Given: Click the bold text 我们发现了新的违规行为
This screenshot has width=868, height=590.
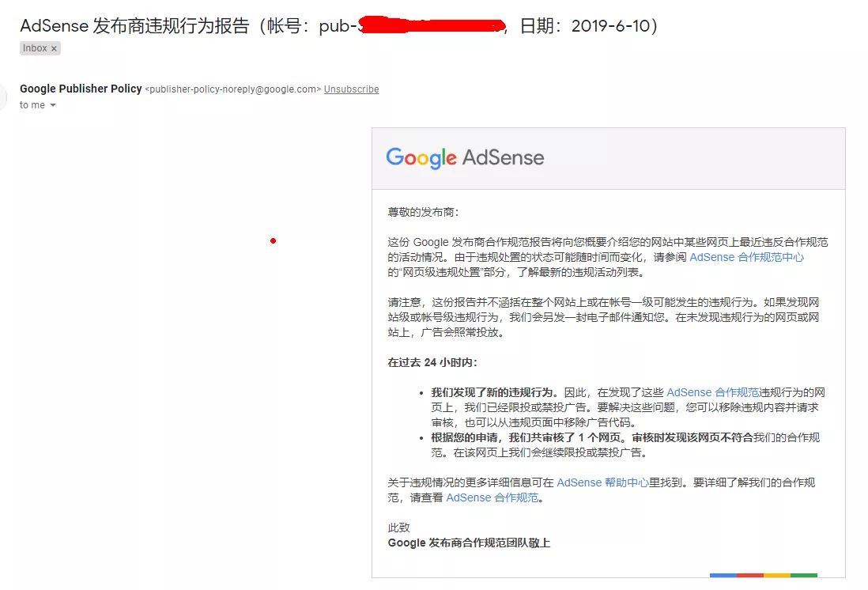Looking at the screenshot, I should click(492, 392).
